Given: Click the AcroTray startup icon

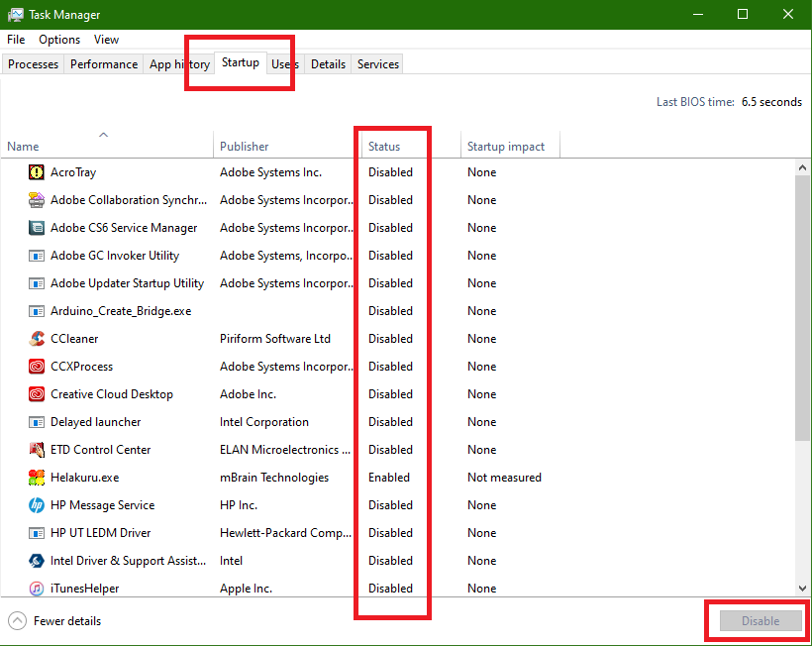Looking at the screenshot, I should (37, 172).
